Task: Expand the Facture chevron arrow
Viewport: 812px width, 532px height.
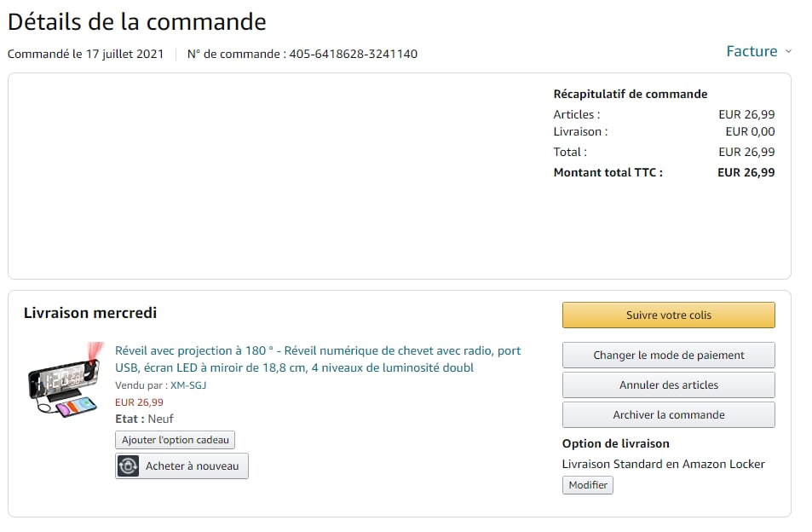Action: 788,52
